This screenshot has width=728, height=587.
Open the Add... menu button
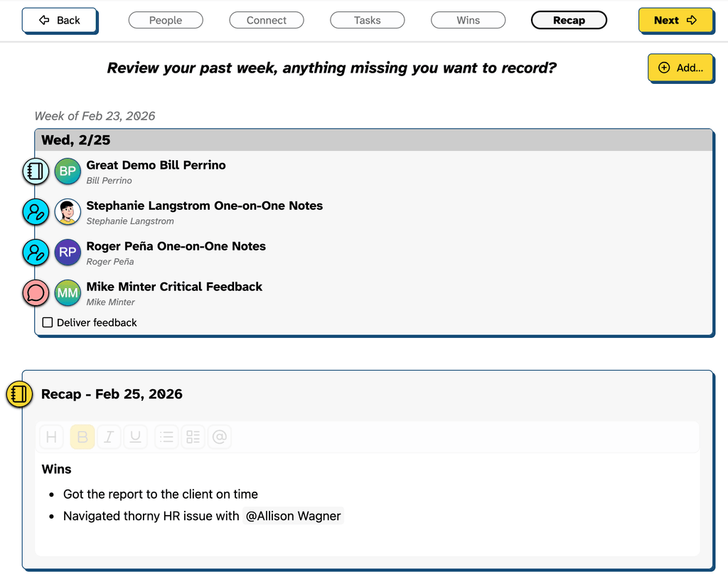point(680,68)
